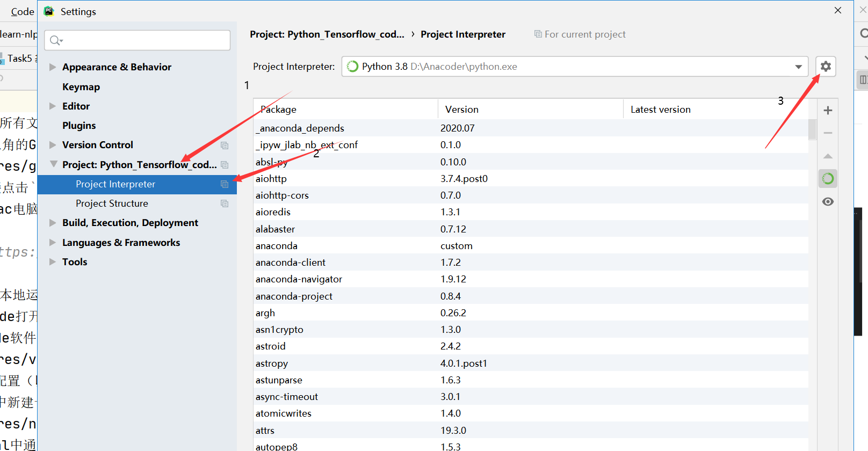Viewport: 868px width, 451px height.
Task: Select the async-timeout package row
Action: [x=531, y=397]
